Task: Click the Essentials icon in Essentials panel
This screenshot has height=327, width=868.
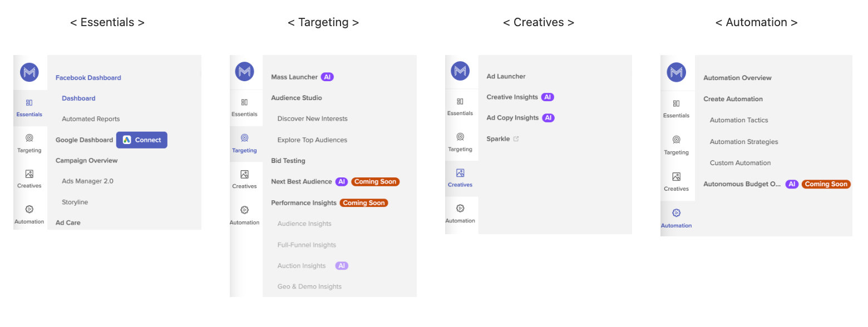Action: point(29,103)
